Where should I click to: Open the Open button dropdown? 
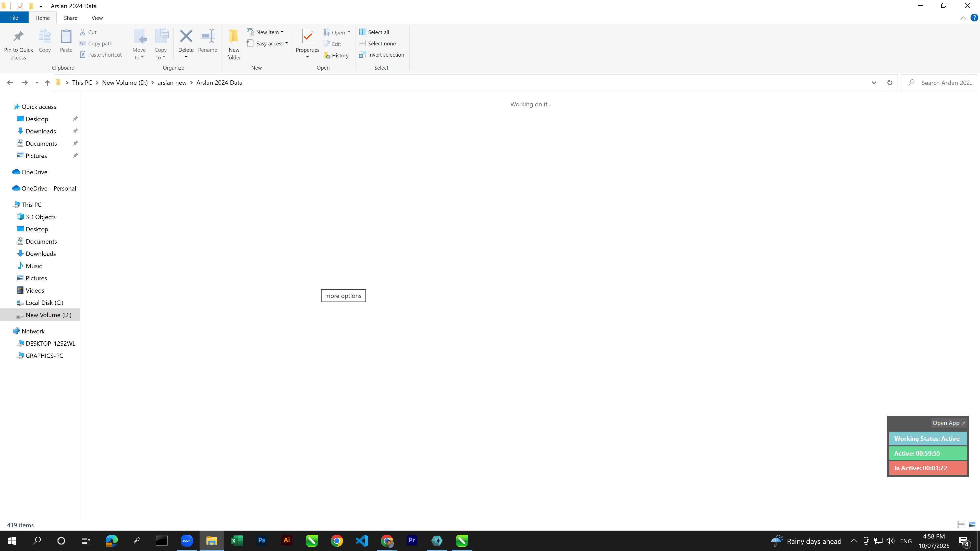click(337, 32)
